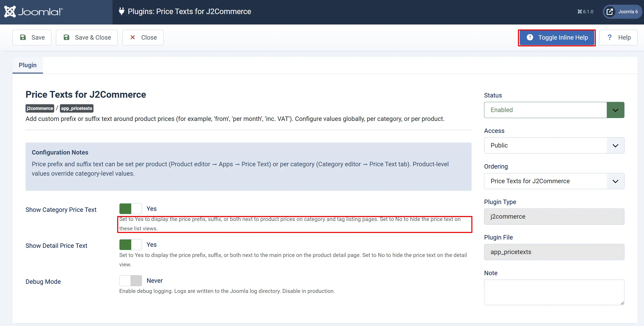This screenshot has height=326, width=644.
Task: Toggle Show Category Price Text switch
Action: (130, 209)
